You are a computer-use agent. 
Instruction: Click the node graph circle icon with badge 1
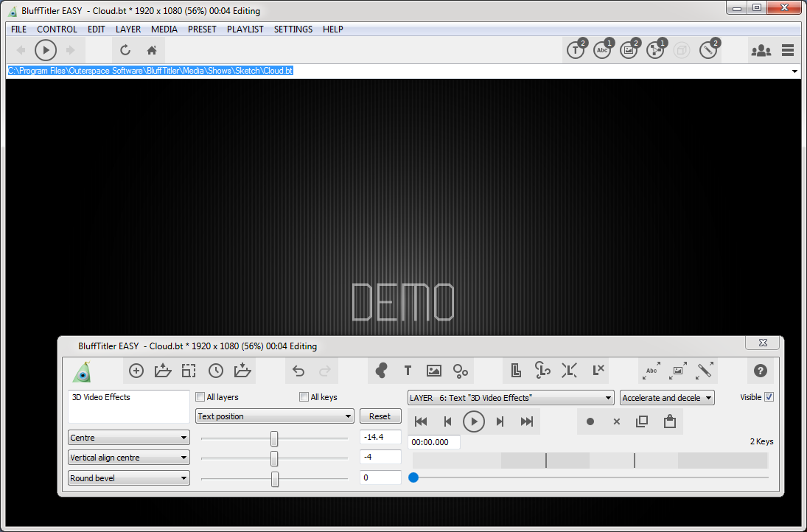[656, 49]
